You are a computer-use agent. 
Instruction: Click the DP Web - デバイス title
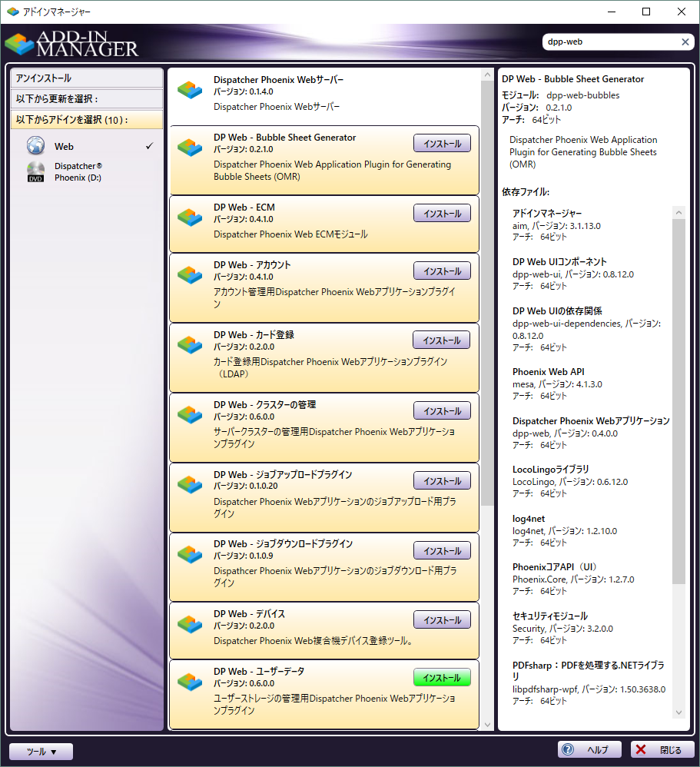pos(249,614)
